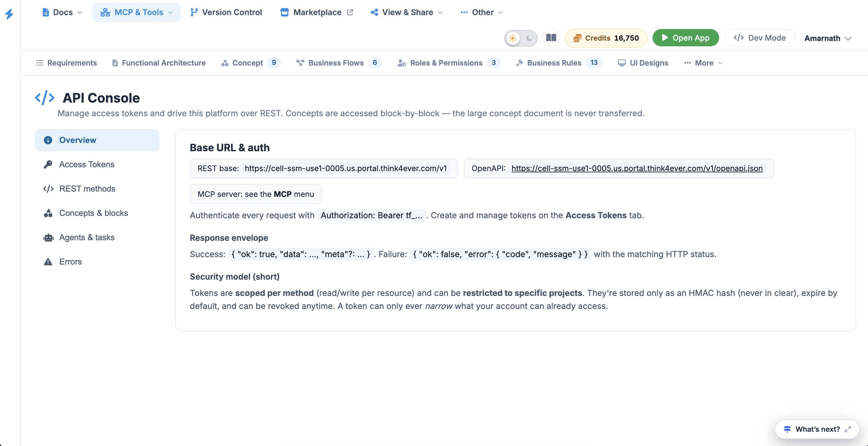Click the green Open App button
This screenshot has width=868, height=446.
pos(685,38)
